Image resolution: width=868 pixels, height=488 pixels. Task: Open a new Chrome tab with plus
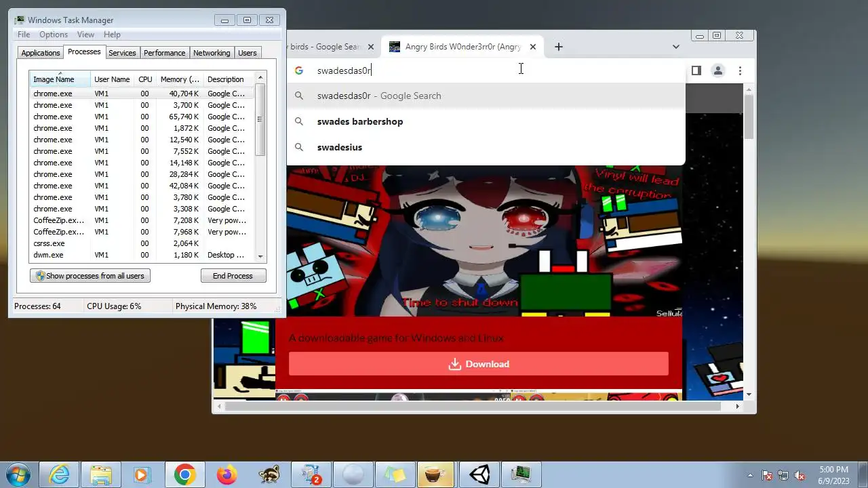558,47
